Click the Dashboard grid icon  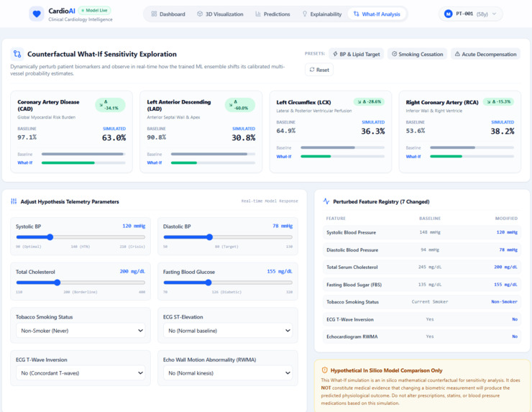(x=154, y=14)
